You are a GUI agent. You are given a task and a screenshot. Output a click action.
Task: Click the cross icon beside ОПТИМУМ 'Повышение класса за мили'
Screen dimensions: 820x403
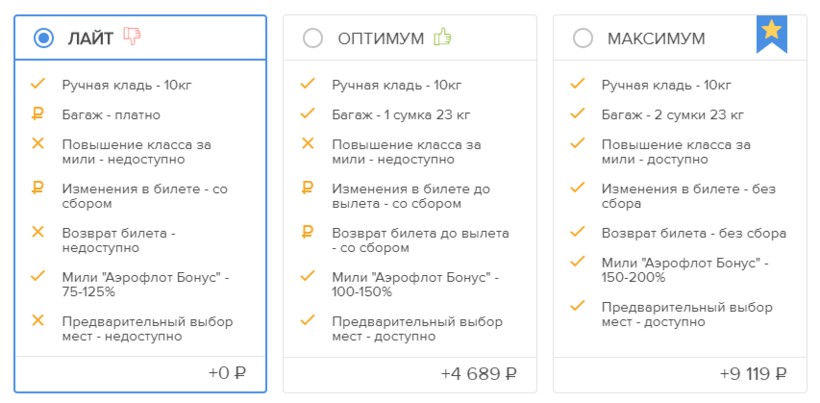coord(308,143)
